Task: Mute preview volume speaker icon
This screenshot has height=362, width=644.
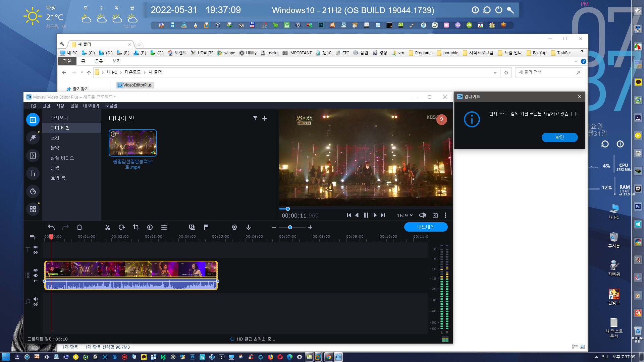Action: [x=423, y=215]
